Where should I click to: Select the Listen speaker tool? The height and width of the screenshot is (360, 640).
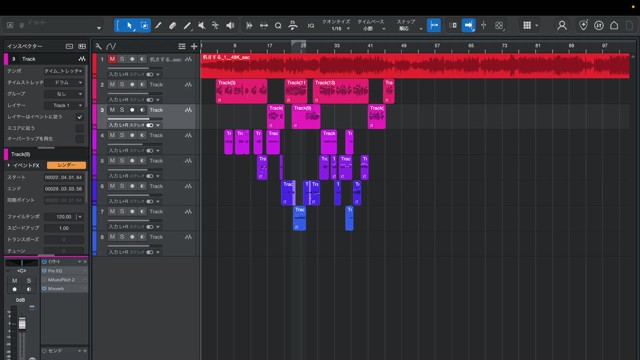(230, 26)
